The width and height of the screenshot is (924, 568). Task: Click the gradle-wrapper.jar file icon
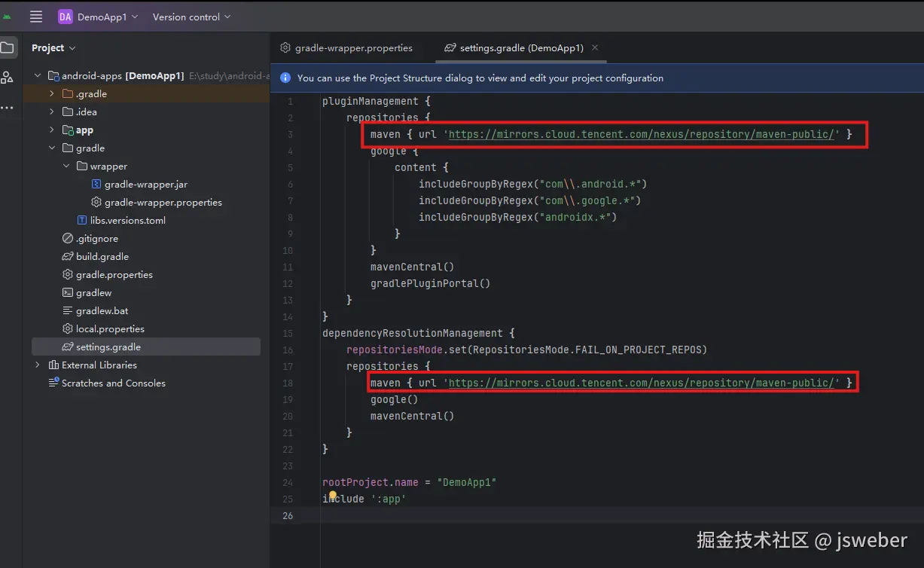96,184
